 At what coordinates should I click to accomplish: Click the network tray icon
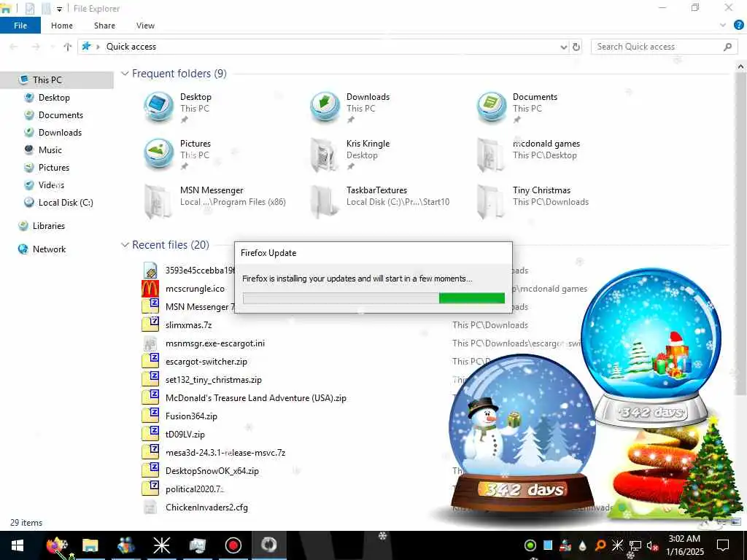tap(635, 545)
